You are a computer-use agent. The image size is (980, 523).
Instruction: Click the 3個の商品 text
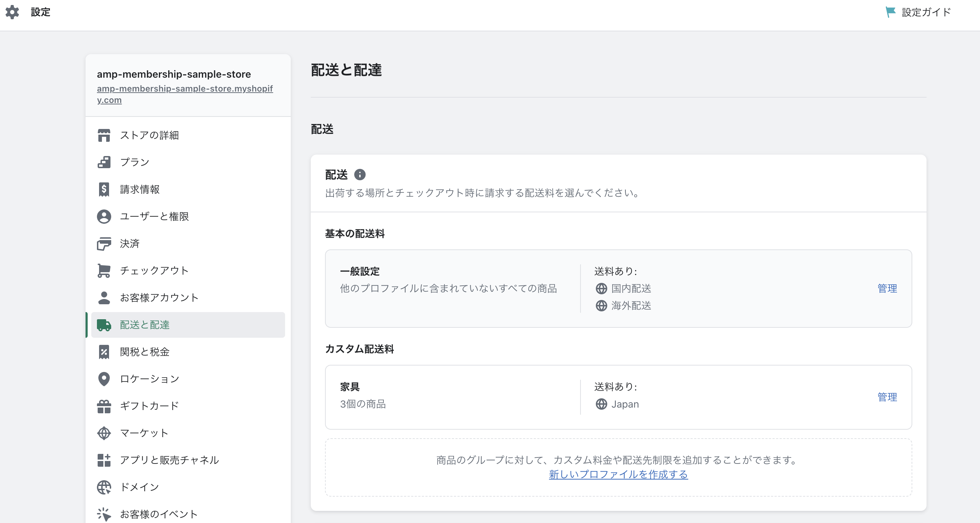362,404
